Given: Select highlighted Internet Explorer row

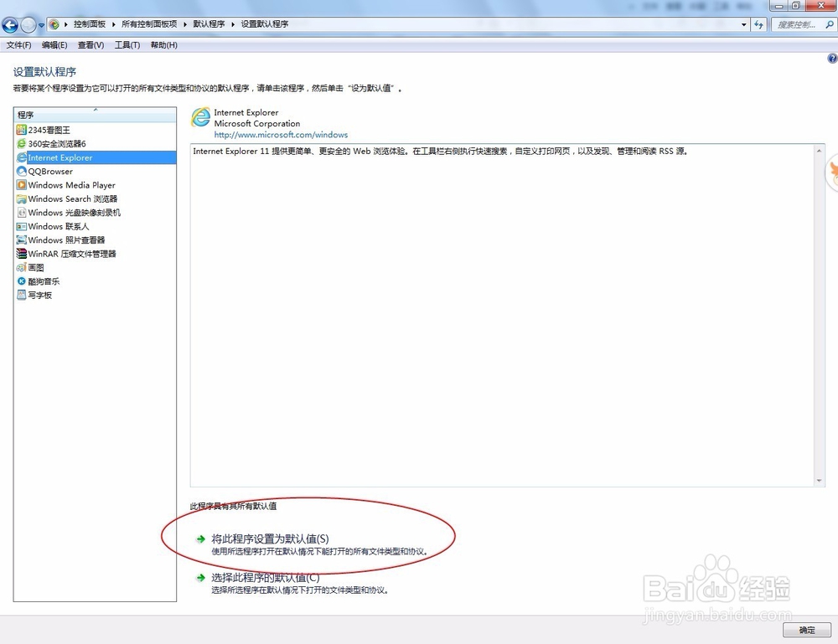Looking at the screenshot, I should (x=96, y=157).
